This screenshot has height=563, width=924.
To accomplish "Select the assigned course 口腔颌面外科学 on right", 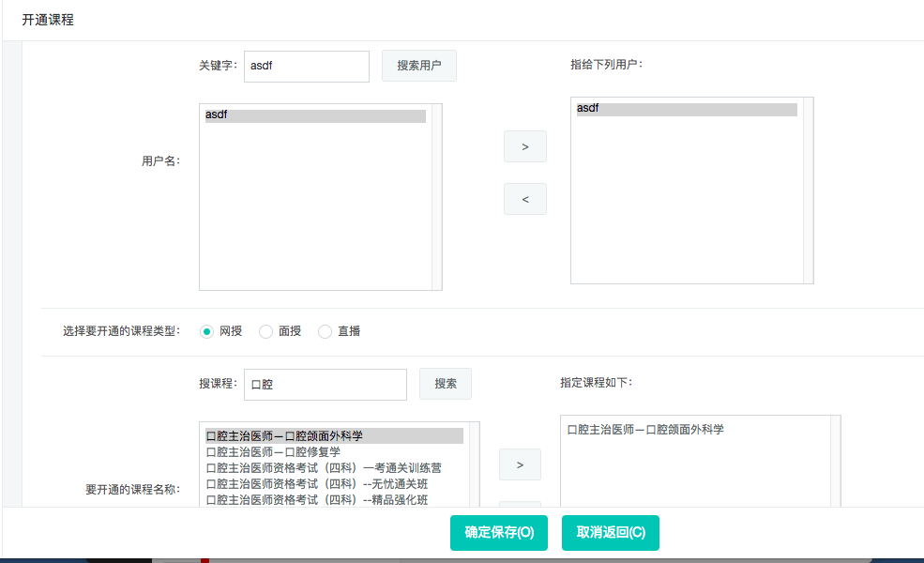I will pos(645,430).
